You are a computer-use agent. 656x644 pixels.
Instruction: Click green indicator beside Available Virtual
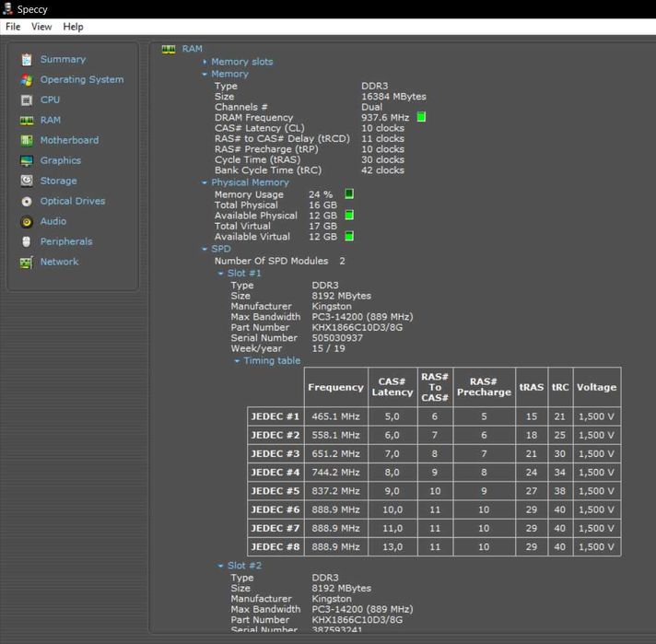point(349,236)
